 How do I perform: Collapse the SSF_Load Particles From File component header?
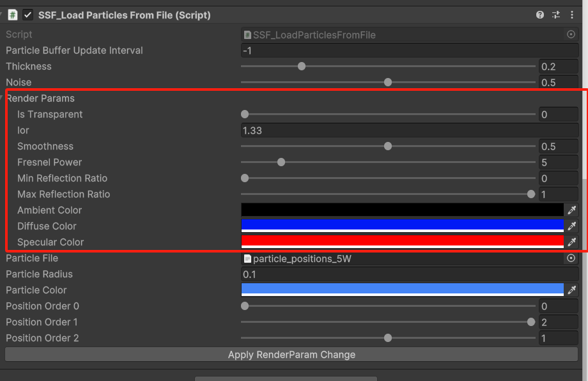coord(3,15)
